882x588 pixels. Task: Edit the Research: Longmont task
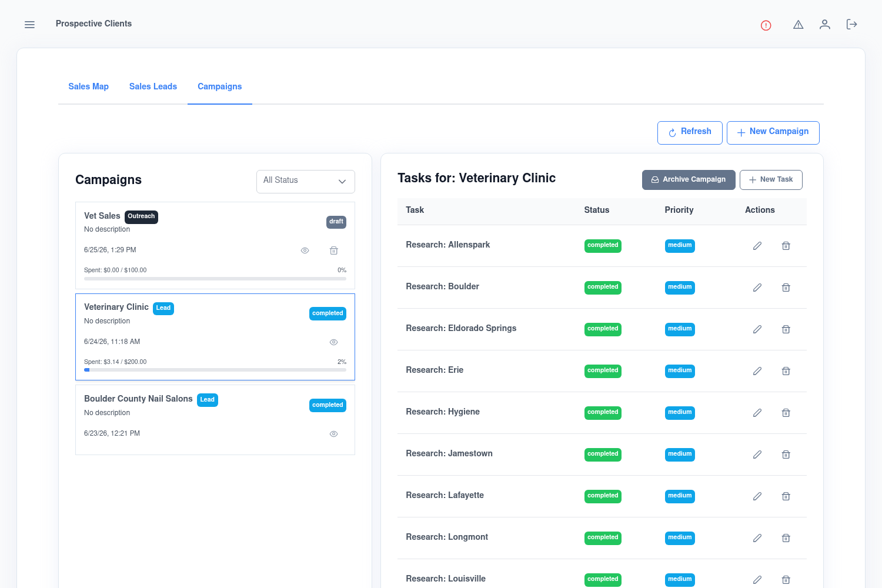[757, 538]
